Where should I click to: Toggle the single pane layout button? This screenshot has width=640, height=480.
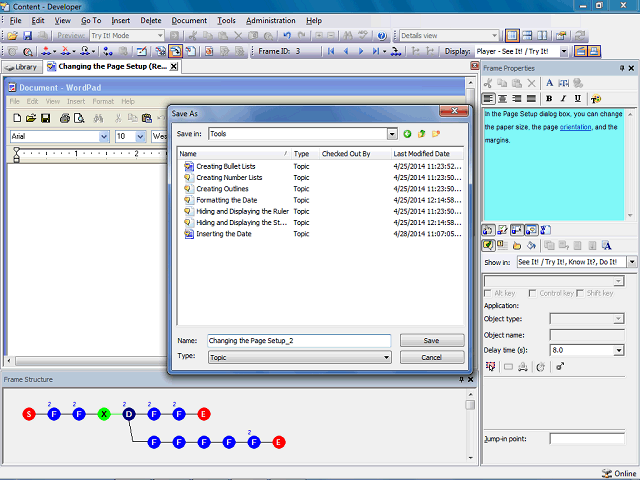(512, 36)
